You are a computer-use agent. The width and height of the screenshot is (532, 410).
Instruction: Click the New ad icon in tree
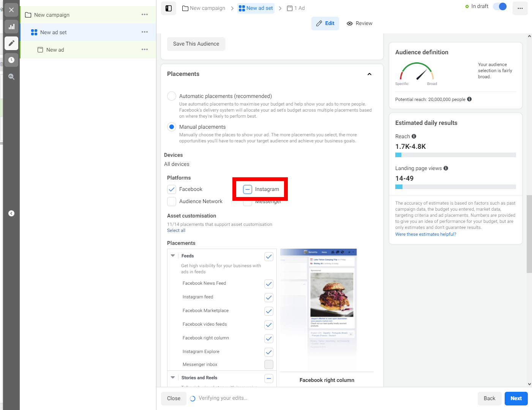click(40, 50)
